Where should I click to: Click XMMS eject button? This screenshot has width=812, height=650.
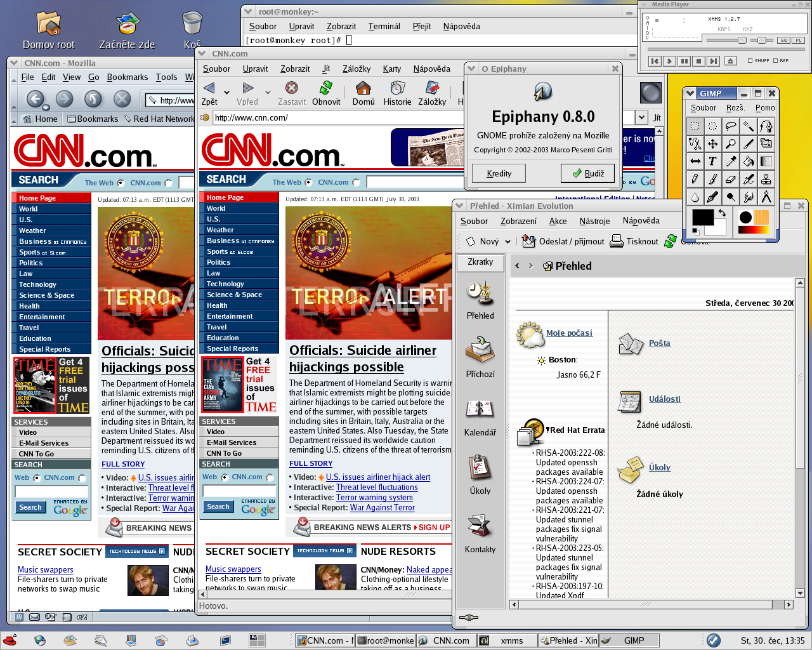730,61
